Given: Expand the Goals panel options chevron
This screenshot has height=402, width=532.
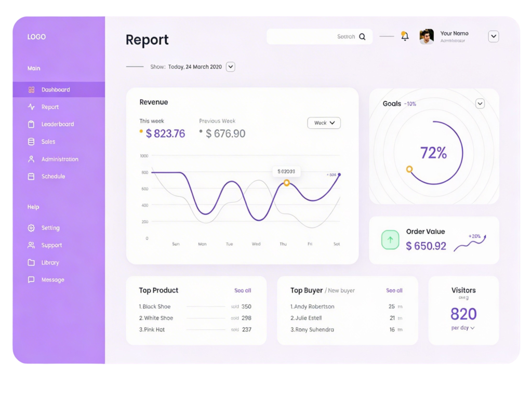Looking at the screenshot, I should tap(480, 103).
